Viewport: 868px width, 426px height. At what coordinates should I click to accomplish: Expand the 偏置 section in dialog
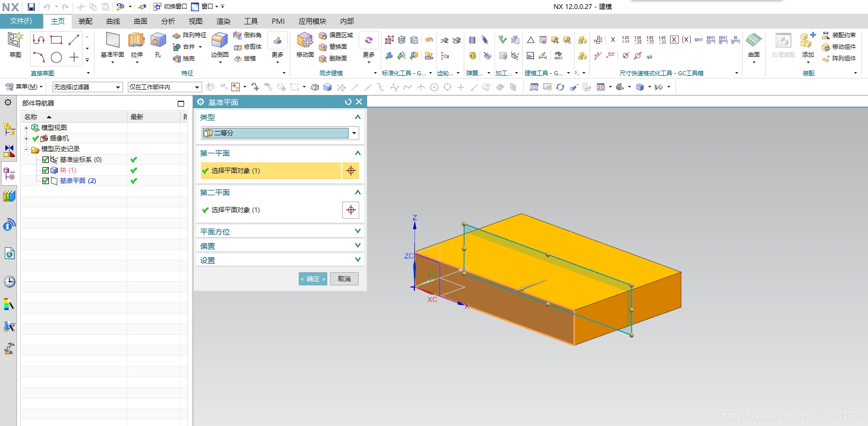pos(280,246)
